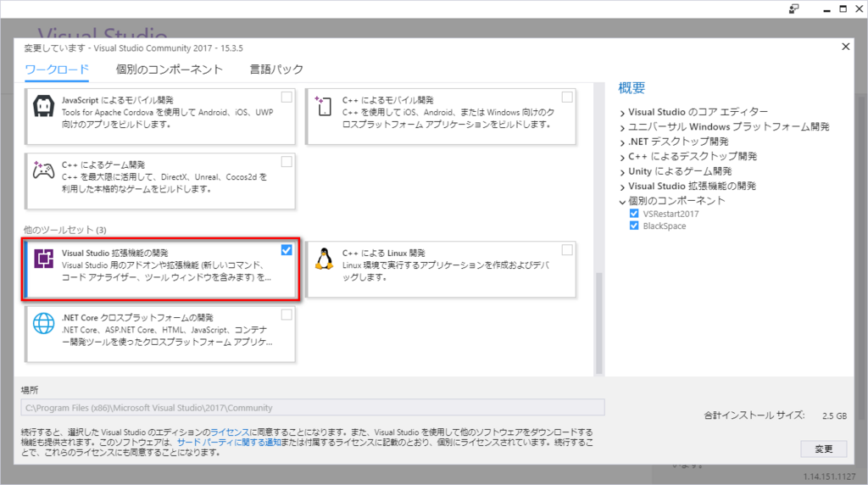Check the JavaScript mobile development workload

coord(287,97)
